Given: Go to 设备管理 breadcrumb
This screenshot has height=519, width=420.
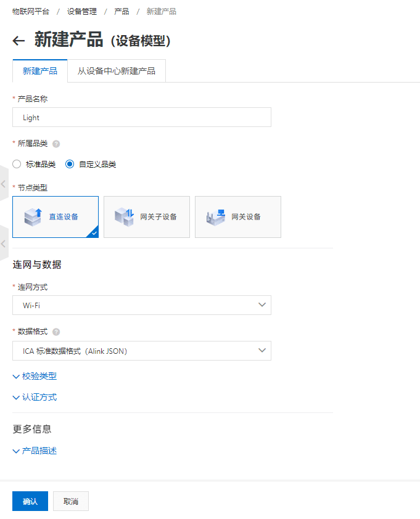Looking at the screenshot, I should [82, 12].
